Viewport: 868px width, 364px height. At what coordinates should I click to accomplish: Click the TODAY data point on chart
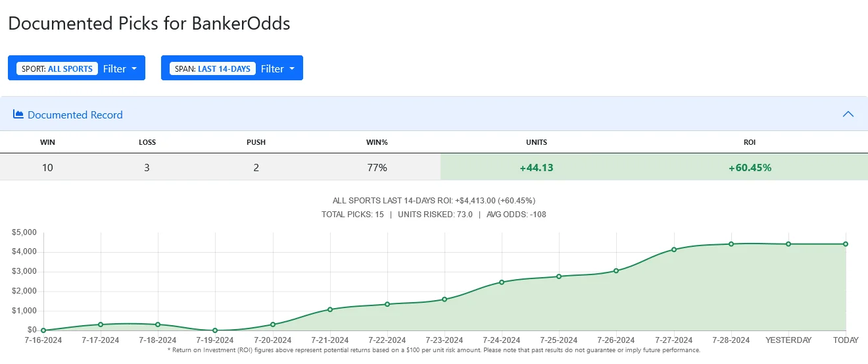(846, 244)
